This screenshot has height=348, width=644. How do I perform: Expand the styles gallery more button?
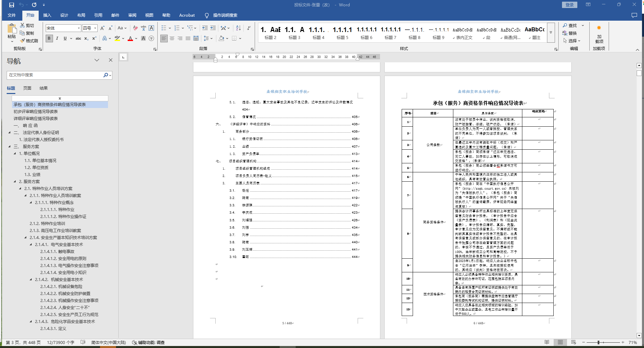tap(551, 32)
